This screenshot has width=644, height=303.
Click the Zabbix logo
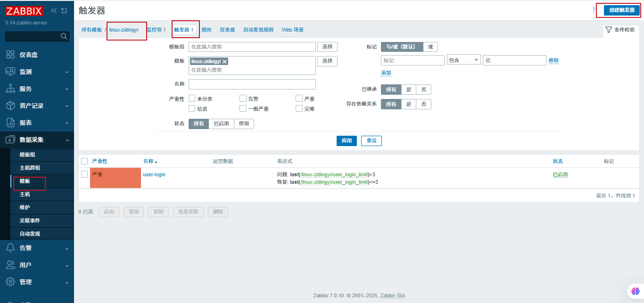[x=24, y=11]
